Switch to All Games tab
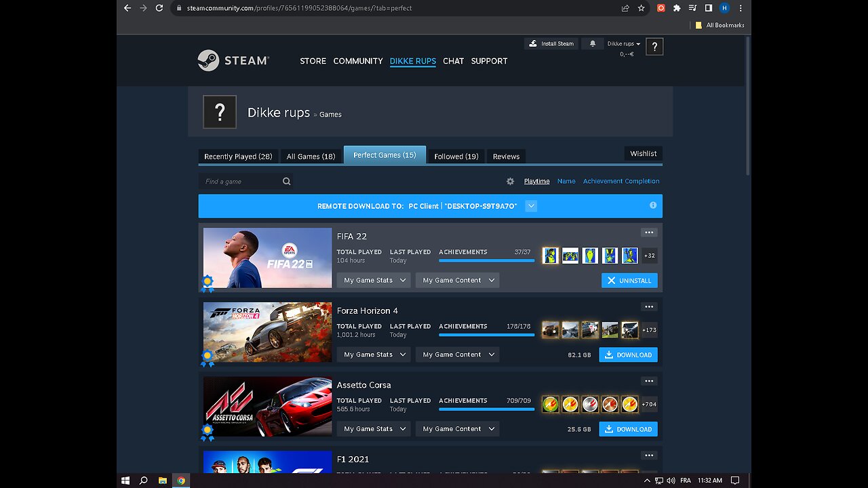This screenshot has height=488, width=868. tap(311, 156)
